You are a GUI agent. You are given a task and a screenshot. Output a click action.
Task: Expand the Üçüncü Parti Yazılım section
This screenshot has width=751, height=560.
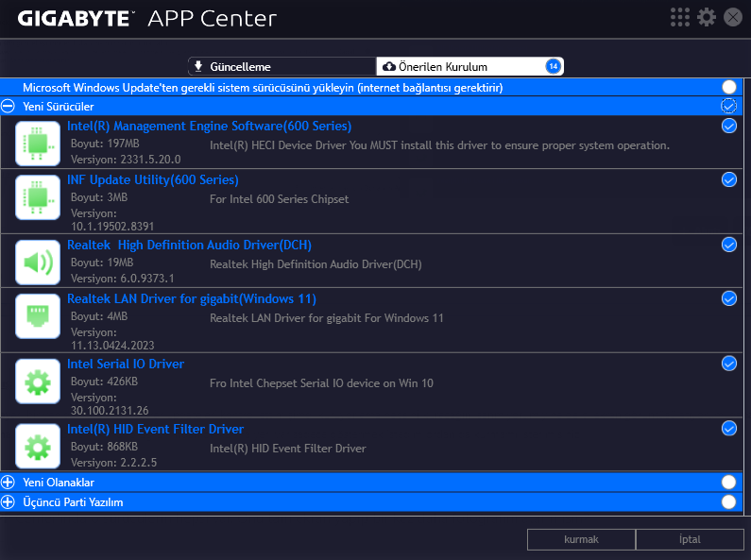(9, 502)
